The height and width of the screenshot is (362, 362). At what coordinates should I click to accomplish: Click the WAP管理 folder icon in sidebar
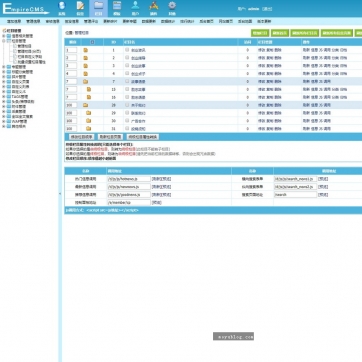click(9, 121)
